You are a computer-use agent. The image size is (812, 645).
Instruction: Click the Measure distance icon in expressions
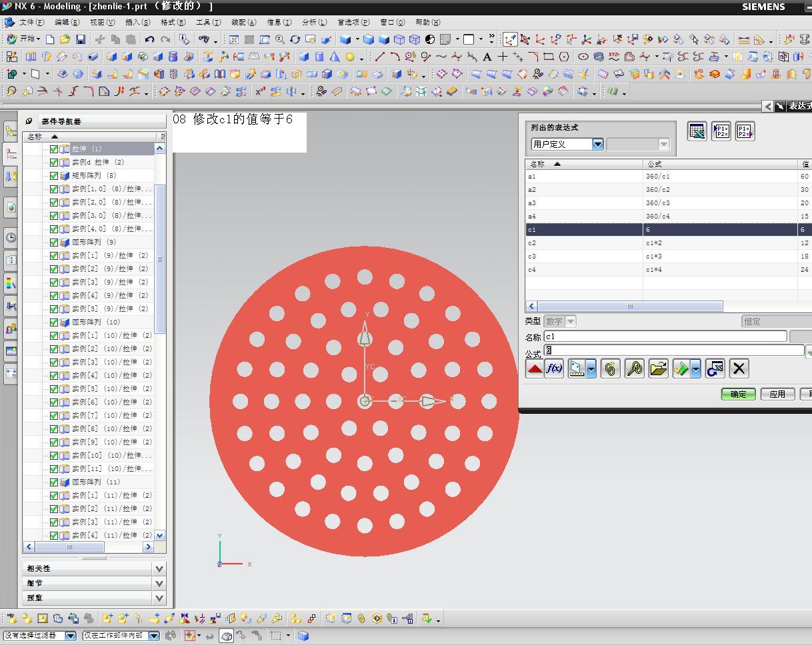(577, 368)
